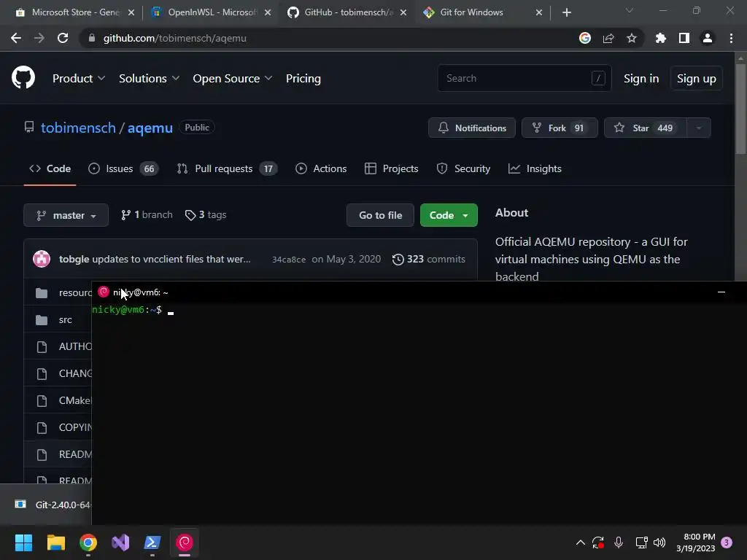The image size is (747, 560).
Task: Expand the Solutions menu
Action: point(149,79)
